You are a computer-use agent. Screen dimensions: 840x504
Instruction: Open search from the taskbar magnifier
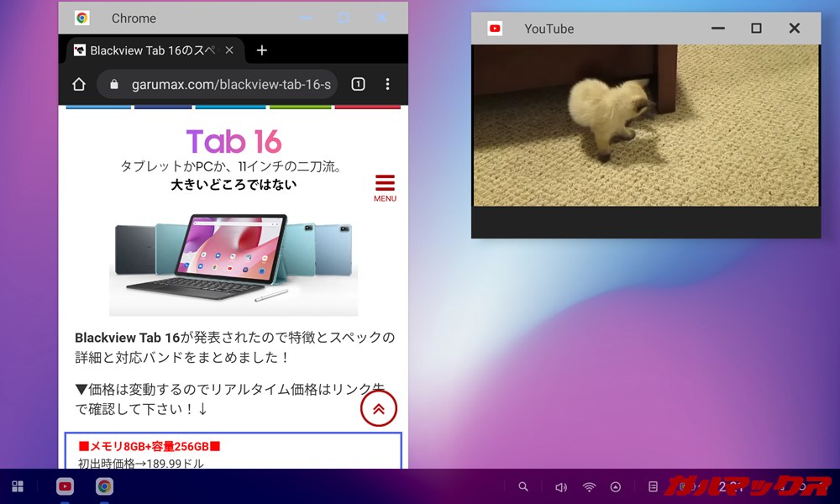pos(523,486)
